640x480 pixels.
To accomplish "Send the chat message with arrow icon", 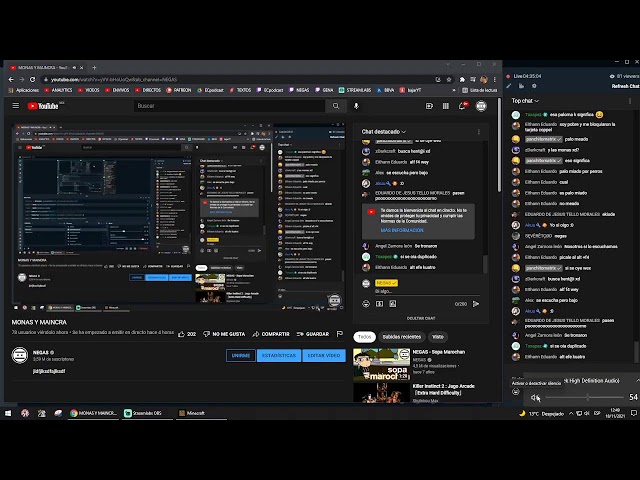I will coord(476,304).
